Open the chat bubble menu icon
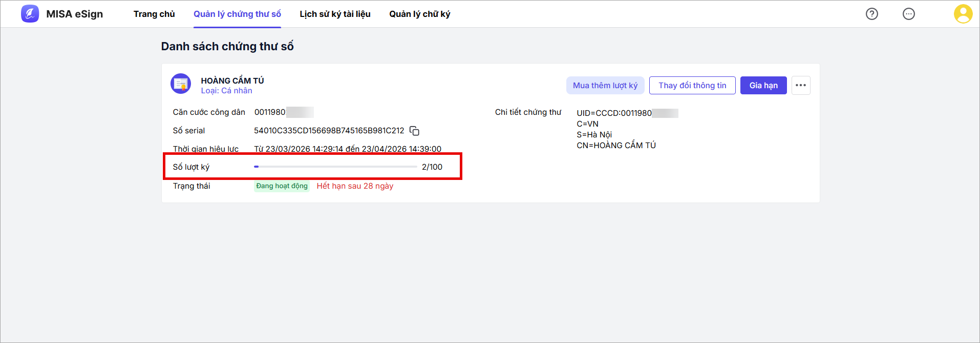This screenshot has width=980, height=343. [909, 14]
